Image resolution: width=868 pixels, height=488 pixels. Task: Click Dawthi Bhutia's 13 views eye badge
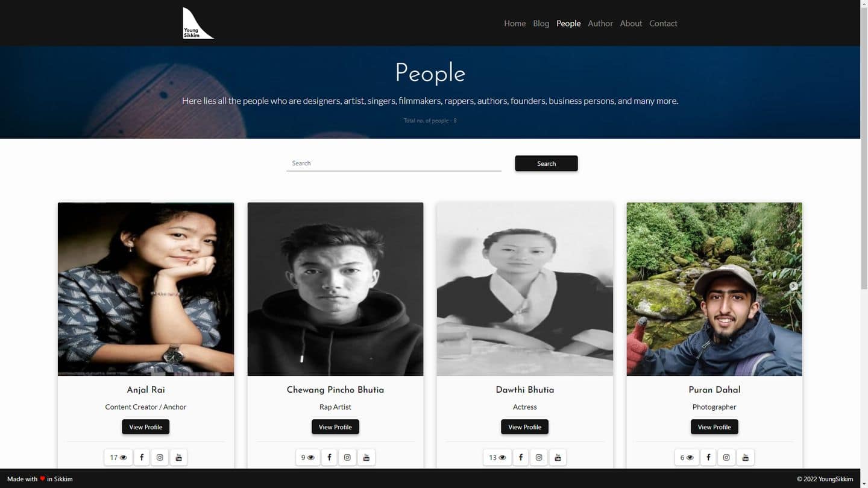coord(497,457)
